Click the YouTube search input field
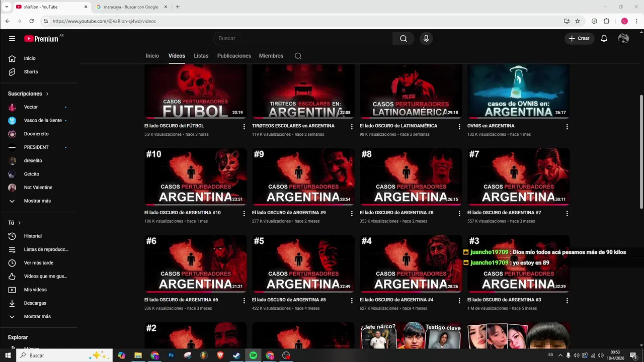The width and height of the screenshot is (644, 362). [303, 39]
